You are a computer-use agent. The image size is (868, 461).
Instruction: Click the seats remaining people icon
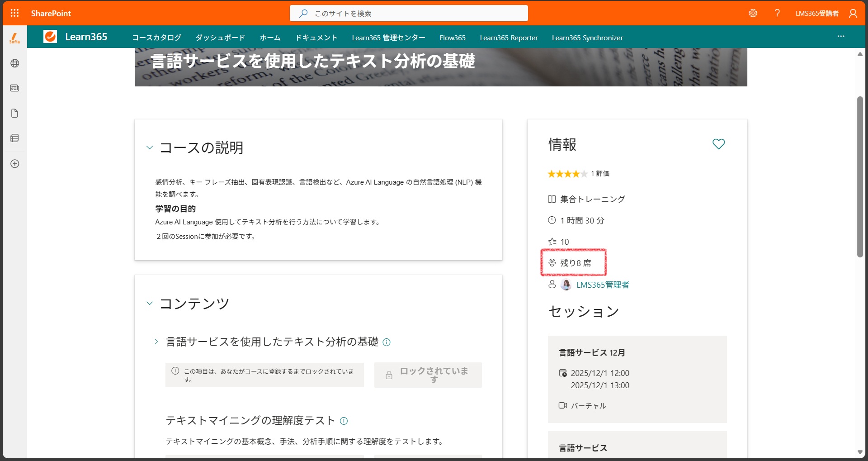tap(552, 263)
